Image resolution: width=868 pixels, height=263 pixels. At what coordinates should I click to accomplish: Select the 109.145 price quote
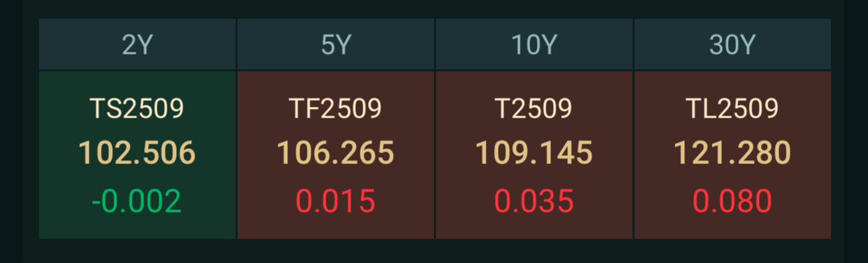click(x=534, y=153)
